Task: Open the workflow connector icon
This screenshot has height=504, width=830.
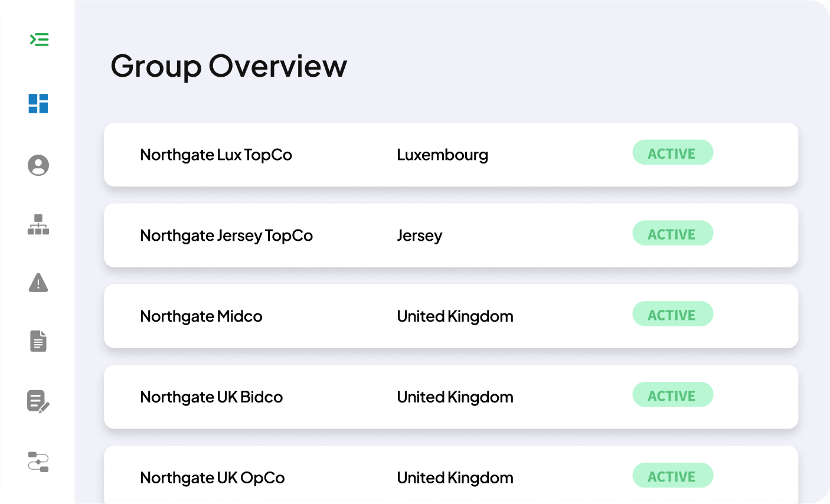Action: pos(38,462)
